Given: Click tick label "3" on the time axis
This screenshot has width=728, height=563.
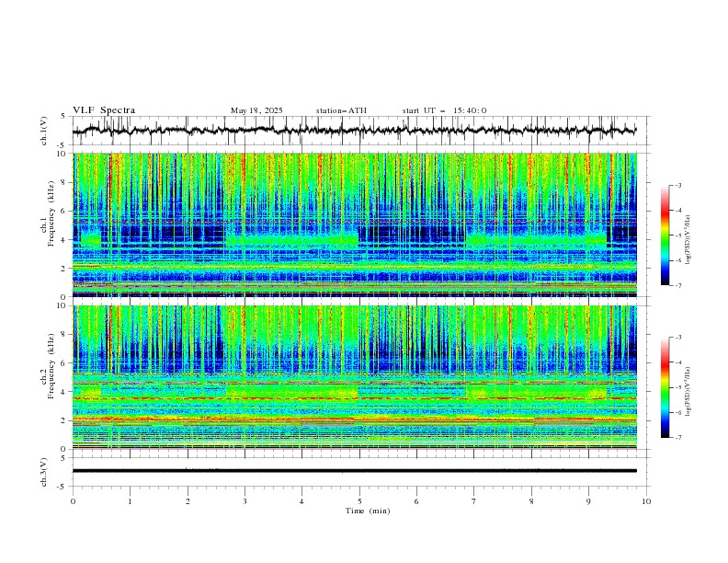Looking at the screenshot, I should (x=245, y=501).
